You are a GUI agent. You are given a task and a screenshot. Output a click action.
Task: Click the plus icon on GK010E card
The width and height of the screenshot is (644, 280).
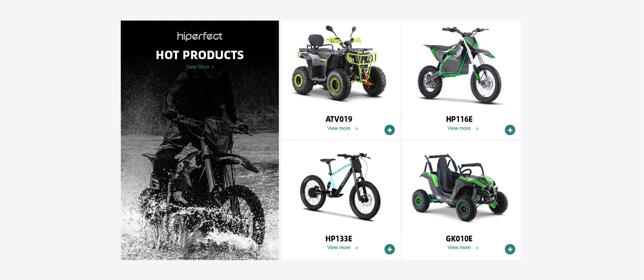(510, 249)
